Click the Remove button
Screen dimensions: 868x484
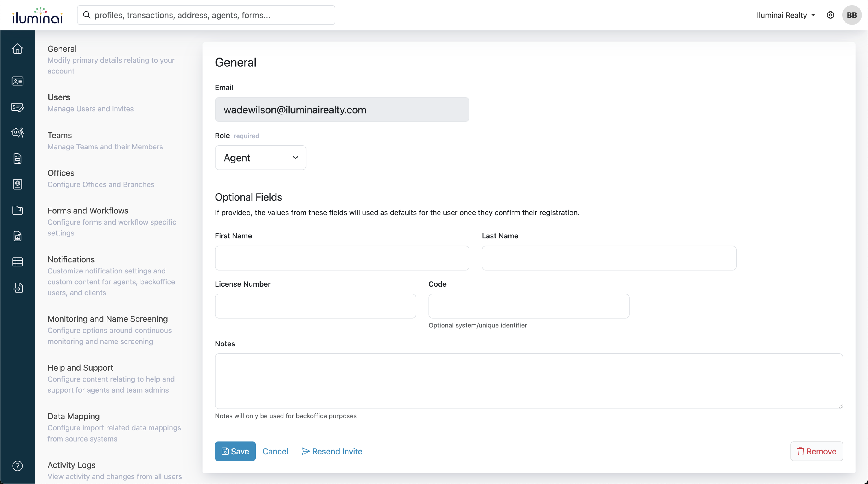point(816,451)
